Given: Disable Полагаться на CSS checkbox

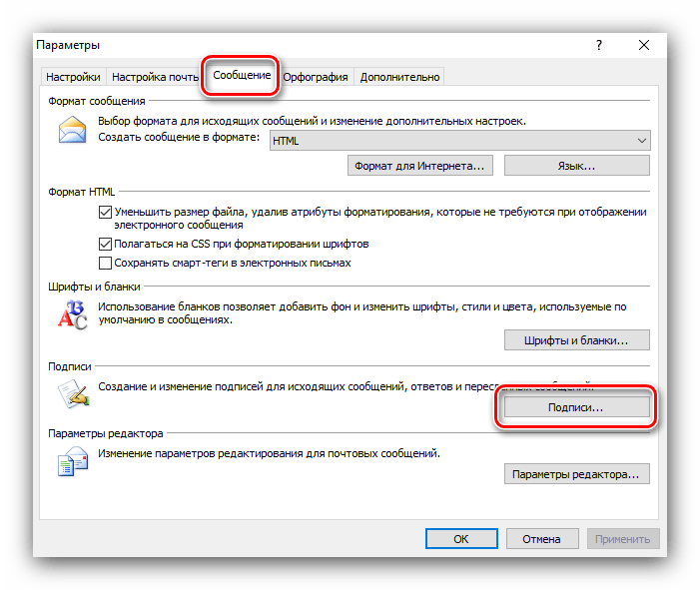Looking at the screenshot, I should click(x=106, y=244).
